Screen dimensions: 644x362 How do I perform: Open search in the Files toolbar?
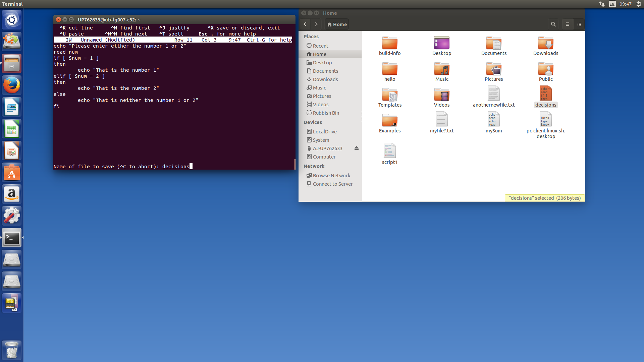tap(553, 24)
